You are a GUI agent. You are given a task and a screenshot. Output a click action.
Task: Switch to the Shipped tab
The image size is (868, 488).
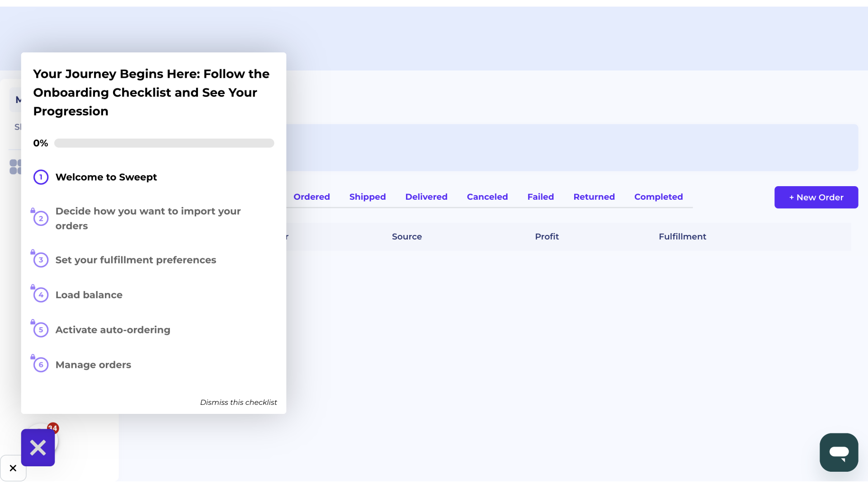tap(368, 197)
